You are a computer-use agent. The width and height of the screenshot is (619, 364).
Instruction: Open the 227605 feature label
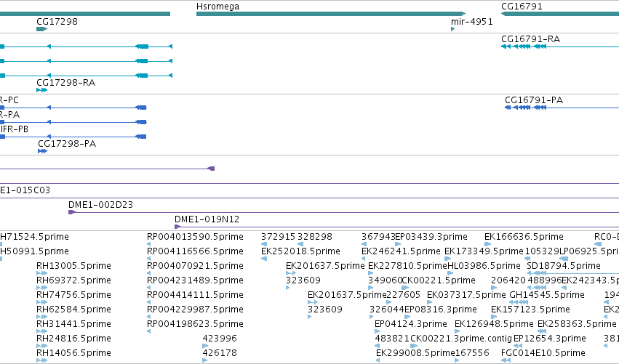coord(404,296)
